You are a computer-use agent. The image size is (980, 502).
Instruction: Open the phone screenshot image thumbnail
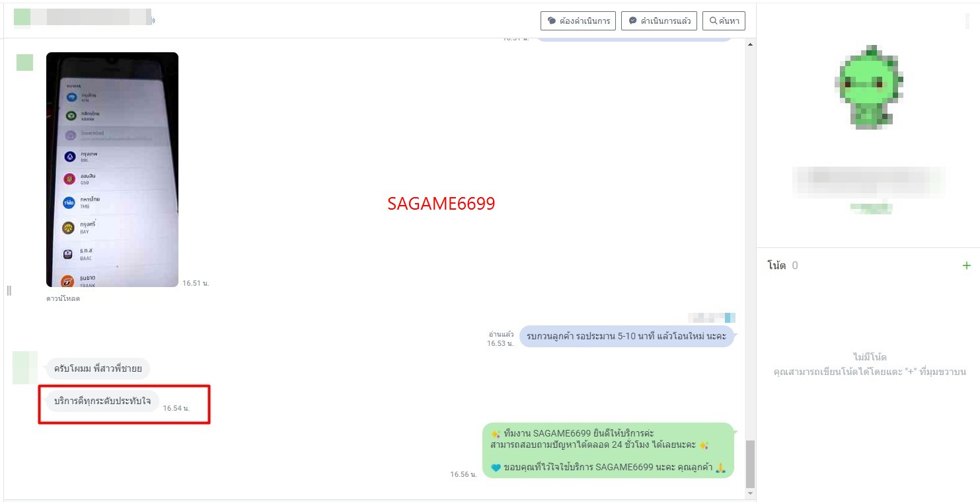pyautogui.click(x=112, y=169)
